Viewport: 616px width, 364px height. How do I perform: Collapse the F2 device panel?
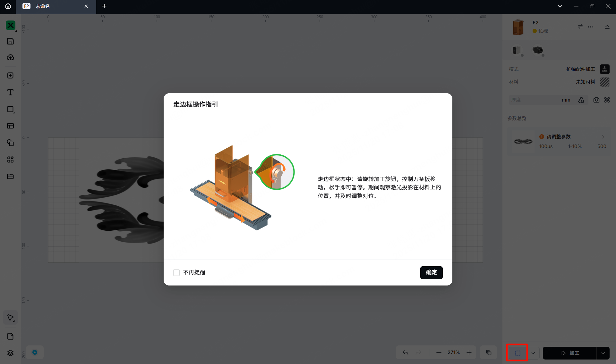coord(607,27)
